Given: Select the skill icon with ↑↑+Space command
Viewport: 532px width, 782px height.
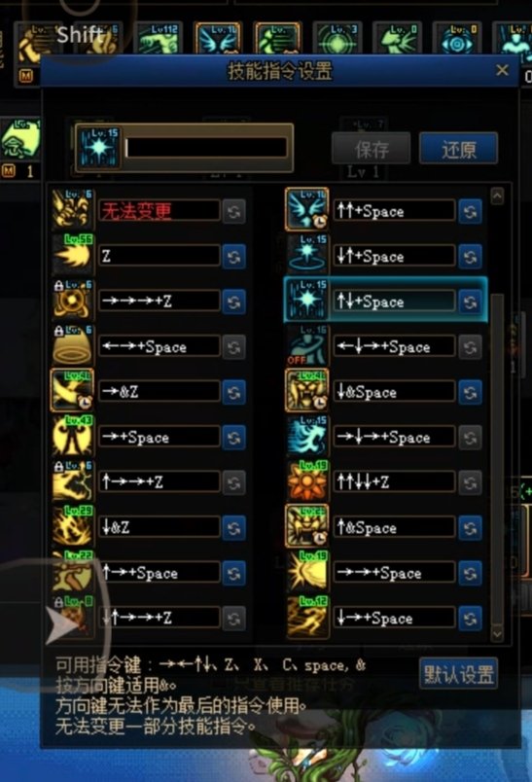Looking at the screenshot, I should (306, 210).
